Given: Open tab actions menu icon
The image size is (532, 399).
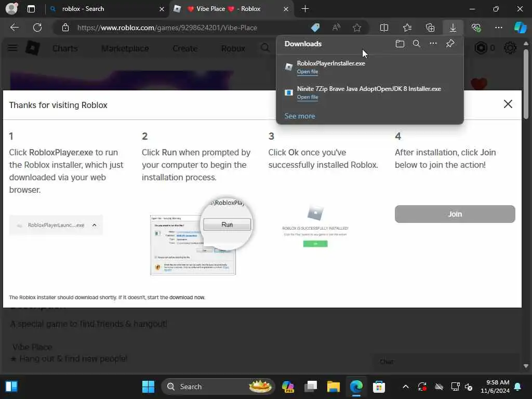Looking at the screenshot, I should click(x=31, y=9).
